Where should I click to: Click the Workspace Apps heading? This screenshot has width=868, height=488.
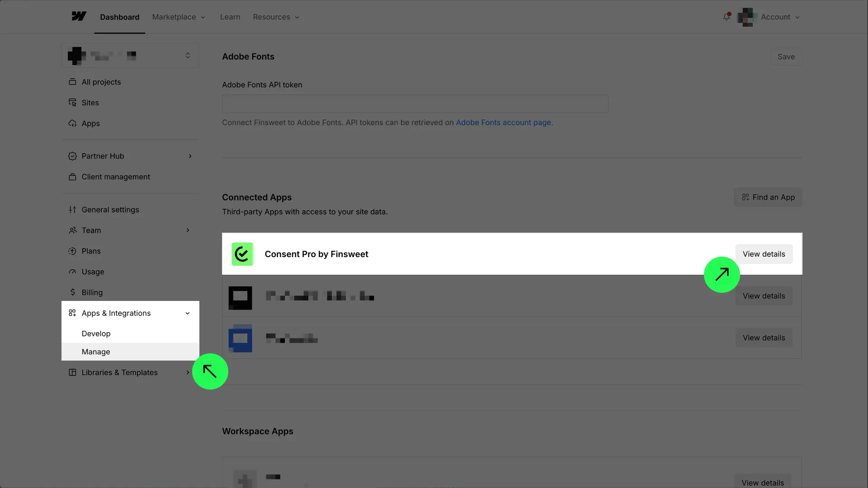258,432
